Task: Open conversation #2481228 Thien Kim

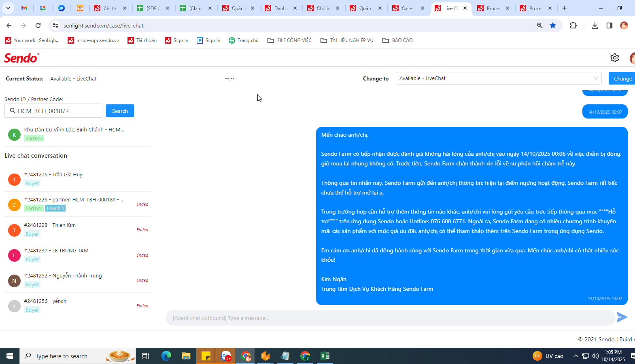Action: (x=78, y=230)
